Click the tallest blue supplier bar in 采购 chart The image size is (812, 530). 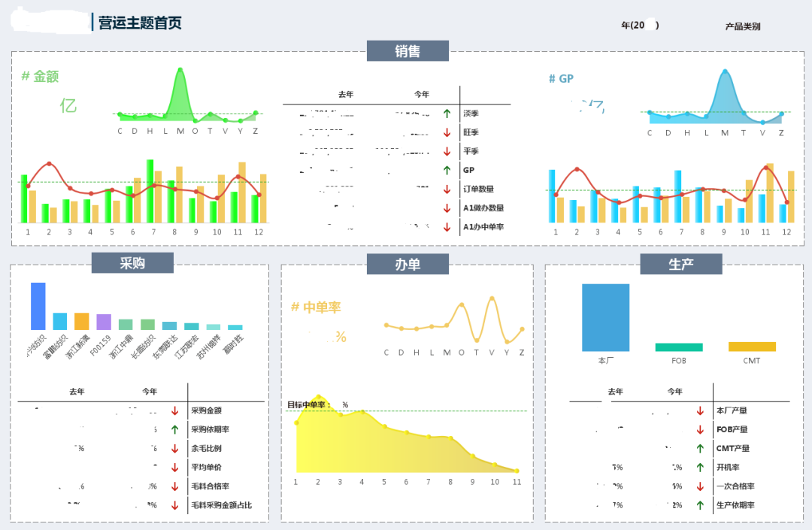tap(38, 306)
